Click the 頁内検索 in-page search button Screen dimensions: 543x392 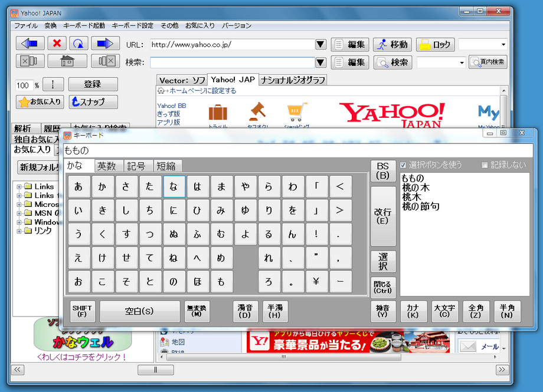(488, 62)
